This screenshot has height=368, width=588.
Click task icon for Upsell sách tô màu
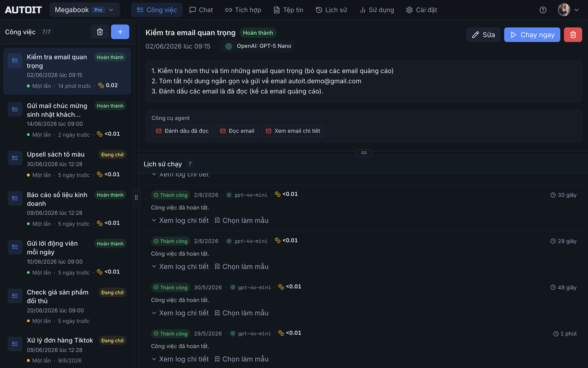pos(15,158)
